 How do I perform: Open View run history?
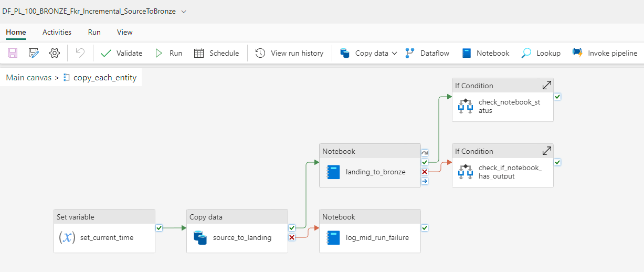click(290, 53)
